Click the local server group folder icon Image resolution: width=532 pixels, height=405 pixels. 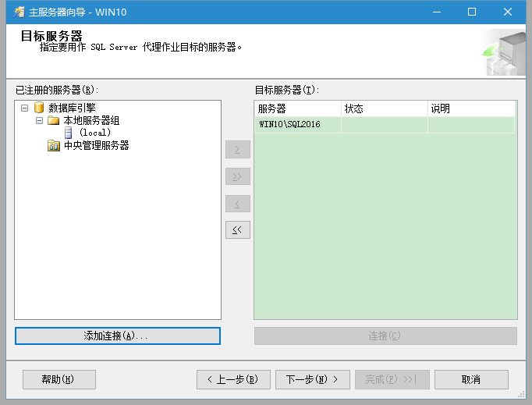pyautogui.click(x=53, y=121)
